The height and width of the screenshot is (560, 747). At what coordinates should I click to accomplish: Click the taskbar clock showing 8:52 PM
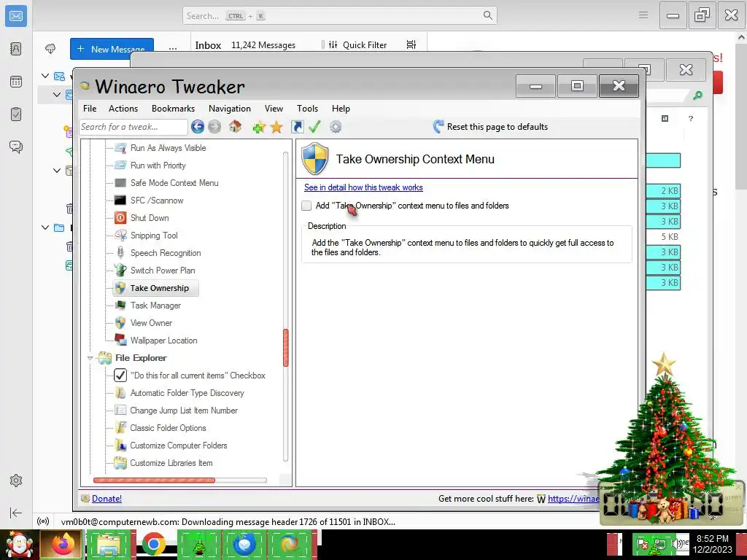(x=712, y=544)
